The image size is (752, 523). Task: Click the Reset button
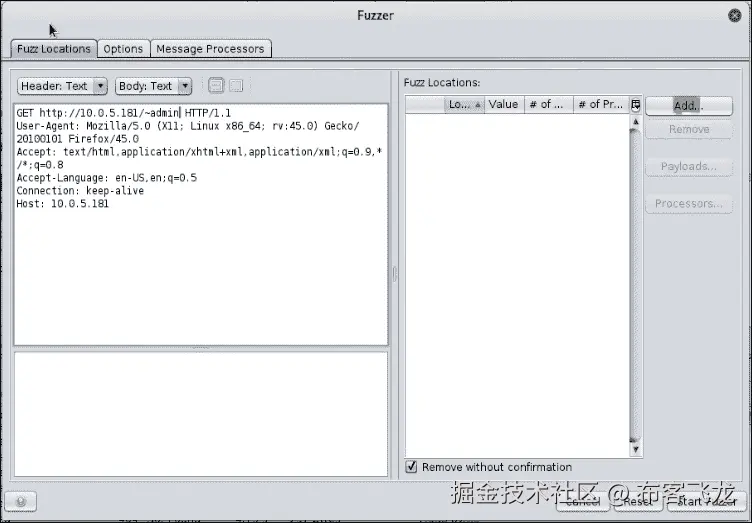[x=637, y=502]
